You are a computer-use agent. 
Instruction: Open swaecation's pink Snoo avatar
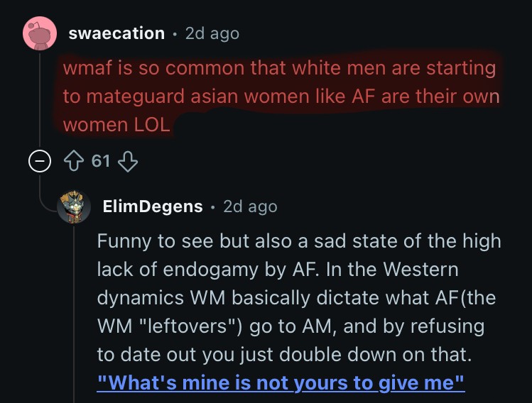(x=40, y=33)
